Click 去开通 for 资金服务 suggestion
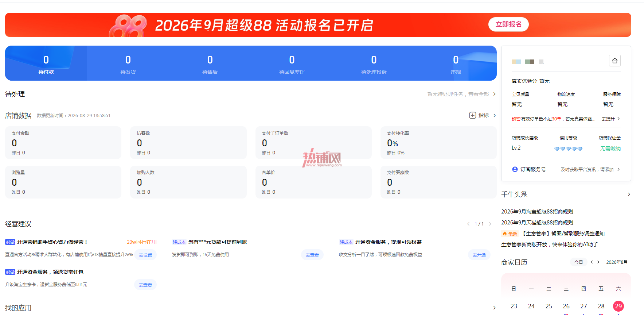644x316 pixels. [x=479, y=255]
